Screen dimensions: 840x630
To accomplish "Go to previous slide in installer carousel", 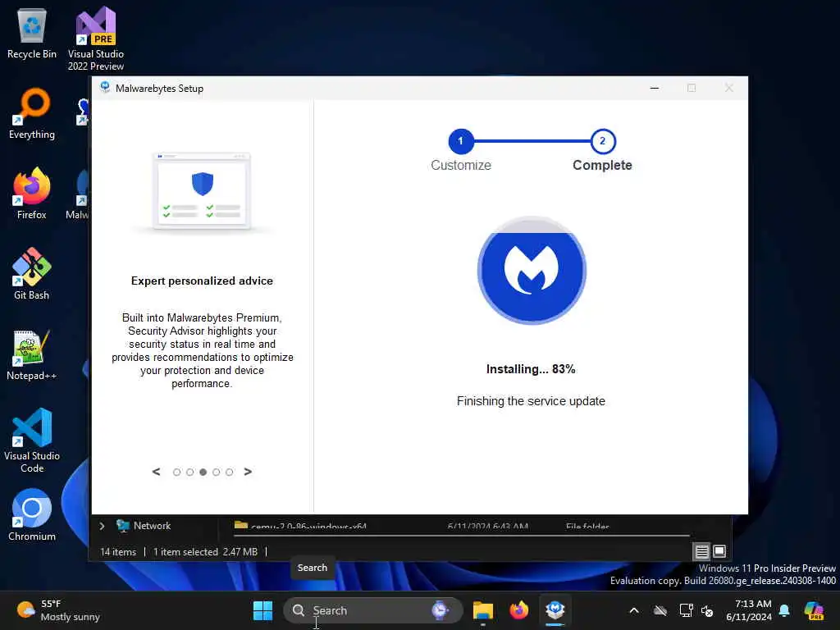I will 156,472.
